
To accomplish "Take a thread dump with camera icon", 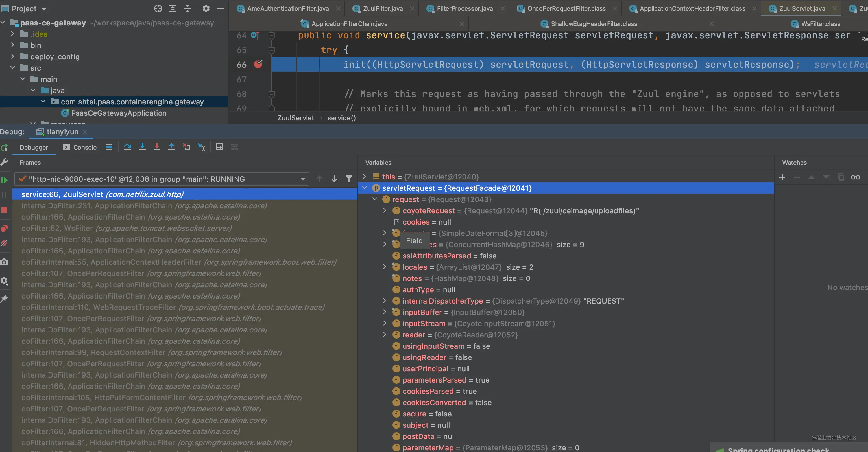I will [5, 262].
